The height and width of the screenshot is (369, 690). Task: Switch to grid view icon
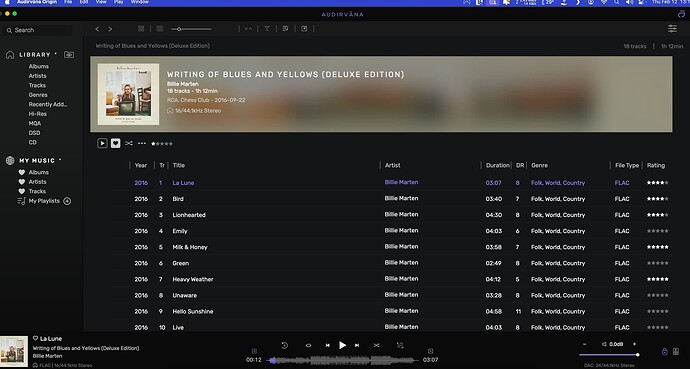[141, 29]
